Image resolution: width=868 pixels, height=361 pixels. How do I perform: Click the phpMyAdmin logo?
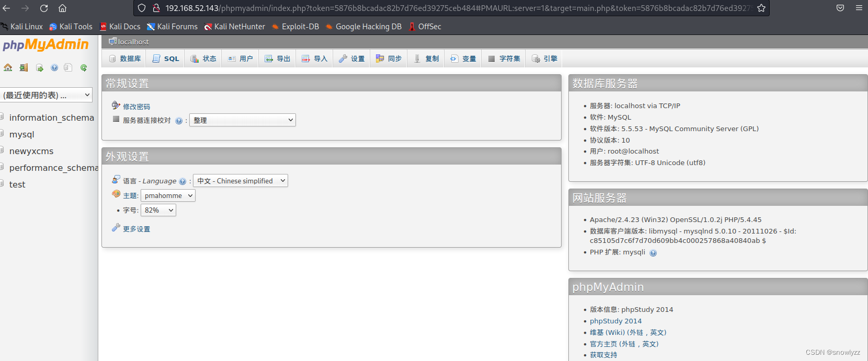coord(45,44)
